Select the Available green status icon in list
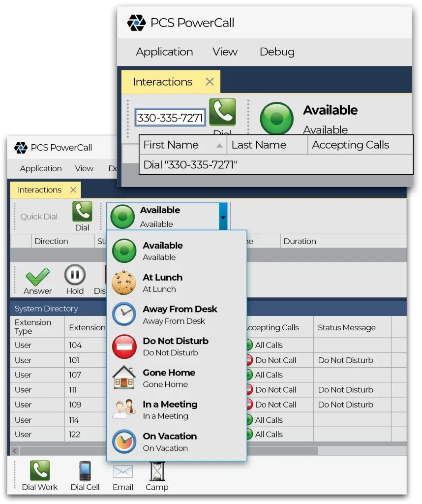Viewport: 422px width, 504px height. point(124,251)
